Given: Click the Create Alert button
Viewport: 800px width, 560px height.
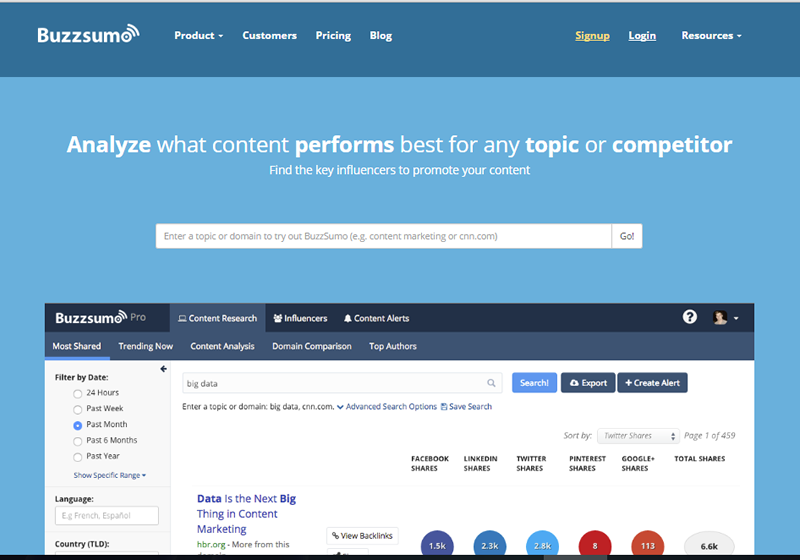Looking at the screenshot, I should (x=653, y=383).
